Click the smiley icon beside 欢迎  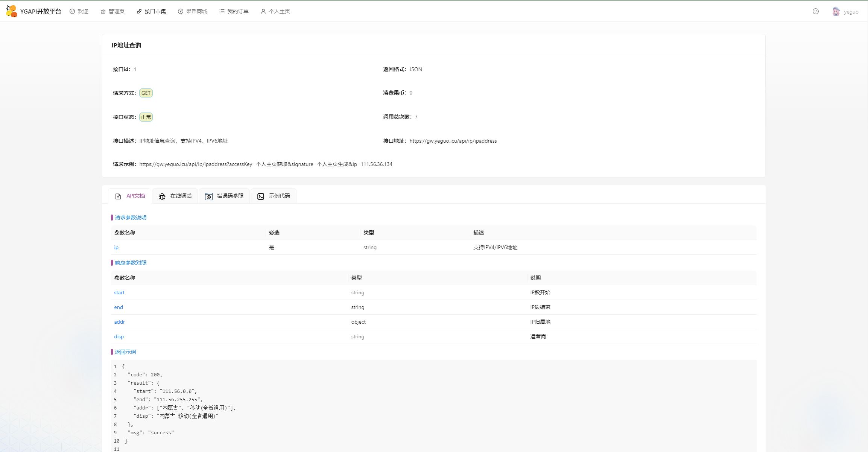[x=72, y=11]
